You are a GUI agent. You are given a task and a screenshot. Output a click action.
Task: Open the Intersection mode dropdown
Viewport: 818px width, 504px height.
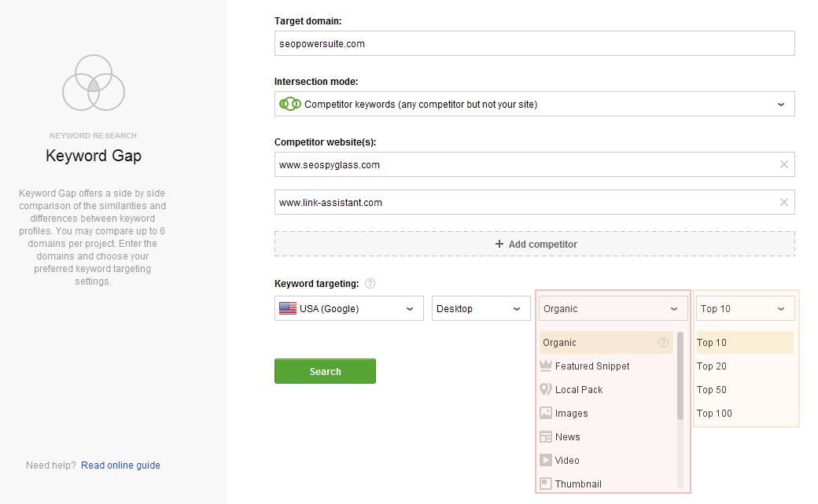(535, 104)
